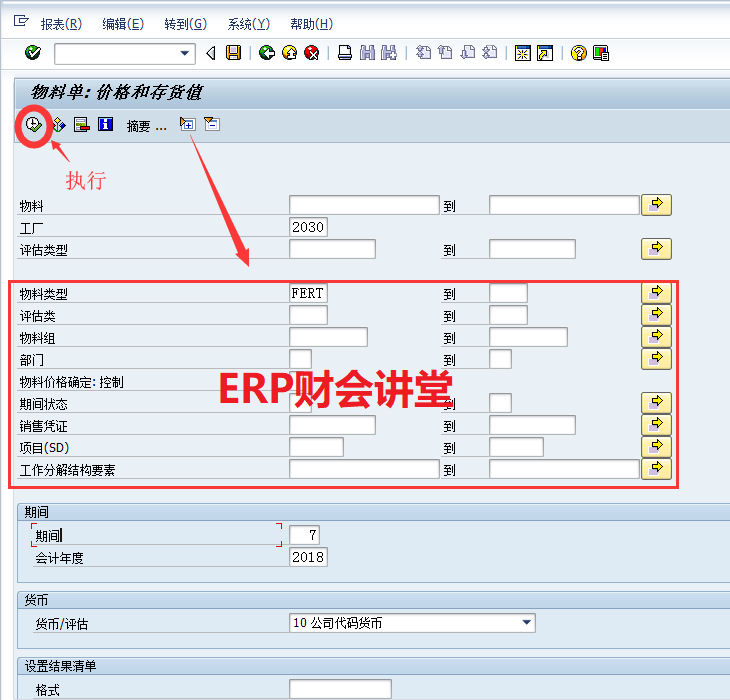Click the collapse selections icon
The image size is (730, 700).
212,124
